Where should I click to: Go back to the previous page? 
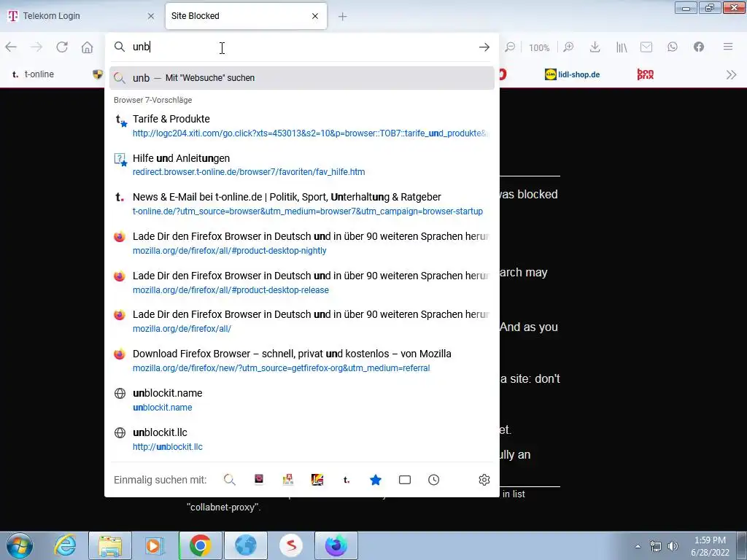(x=11, y=47)
